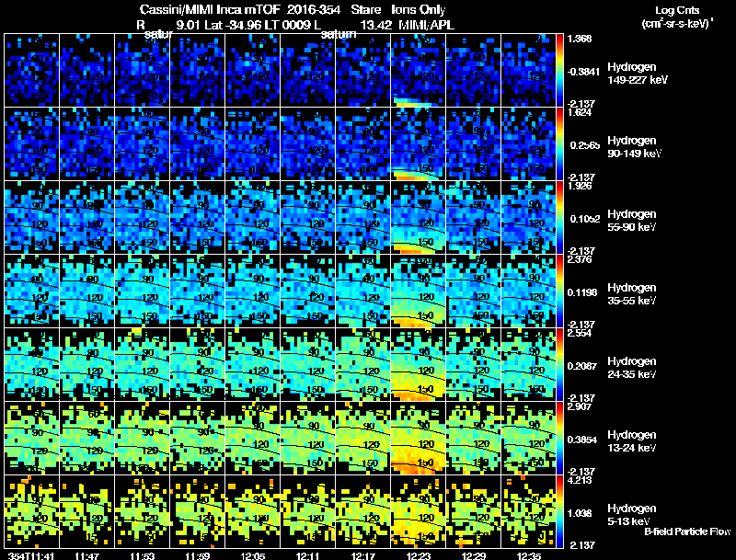Screen dimensions: 736x560
Task: Click the Hydrogen 13-24 keV label
Action: (x=632, y=441)
